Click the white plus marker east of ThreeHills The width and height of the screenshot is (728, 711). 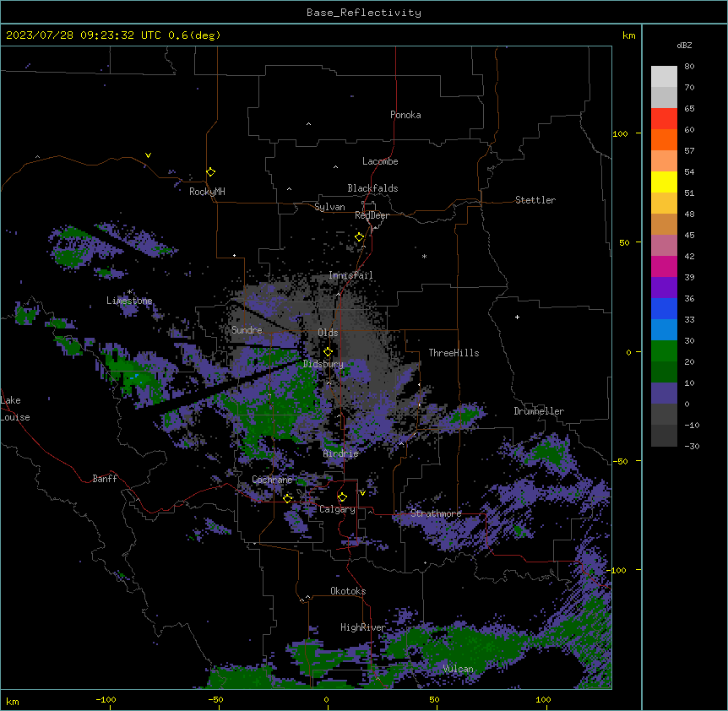517,317
